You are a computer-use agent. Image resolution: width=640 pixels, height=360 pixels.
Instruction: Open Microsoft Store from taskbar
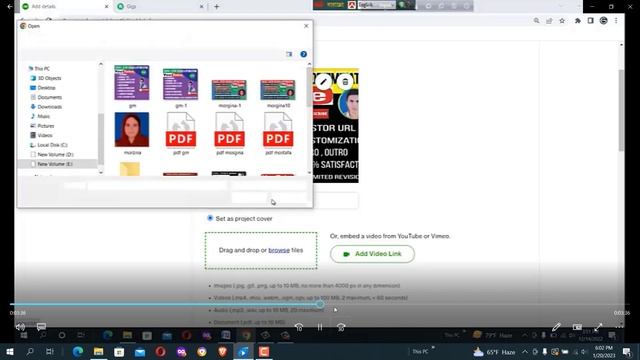119,351
